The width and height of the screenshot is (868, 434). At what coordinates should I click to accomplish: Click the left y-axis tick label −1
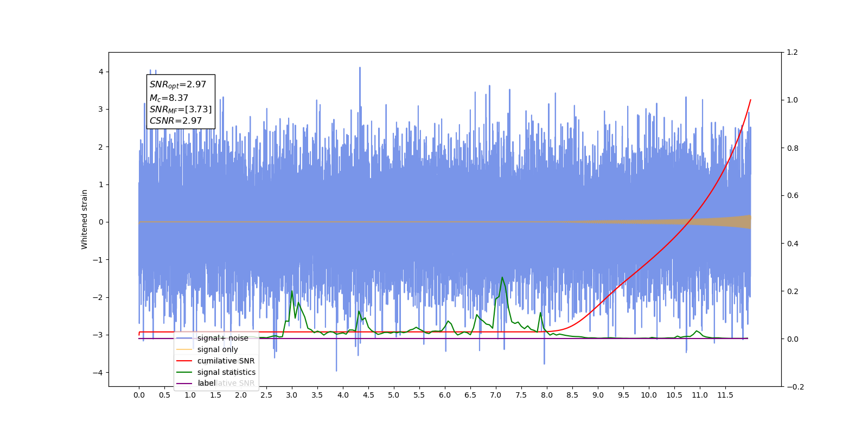tap(98, 260)
